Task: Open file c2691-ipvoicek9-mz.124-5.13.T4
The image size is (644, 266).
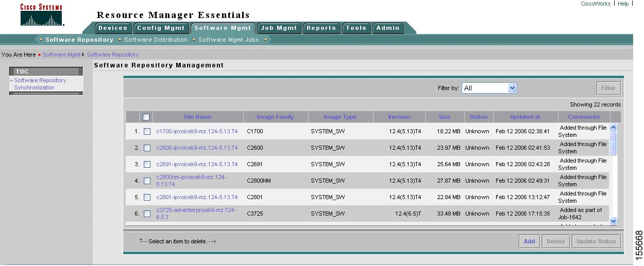Action: 197,164
